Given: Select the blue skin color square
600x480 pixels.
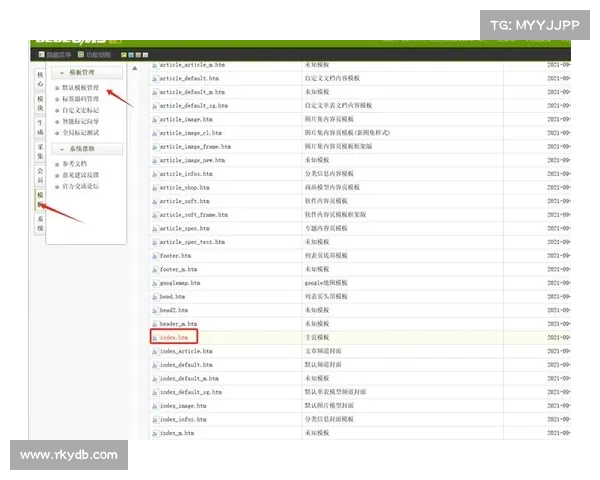Looking at the screenshot, I should point(131,55).
